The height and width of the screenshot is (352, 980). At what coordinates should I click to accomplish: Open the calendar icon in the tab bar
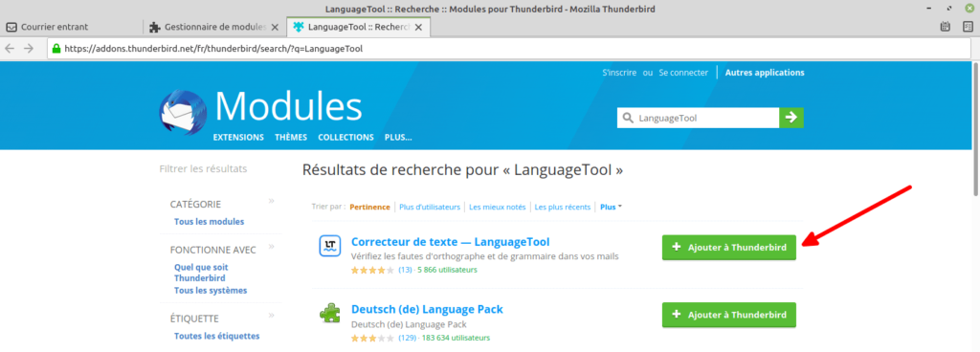click(946, 27)
